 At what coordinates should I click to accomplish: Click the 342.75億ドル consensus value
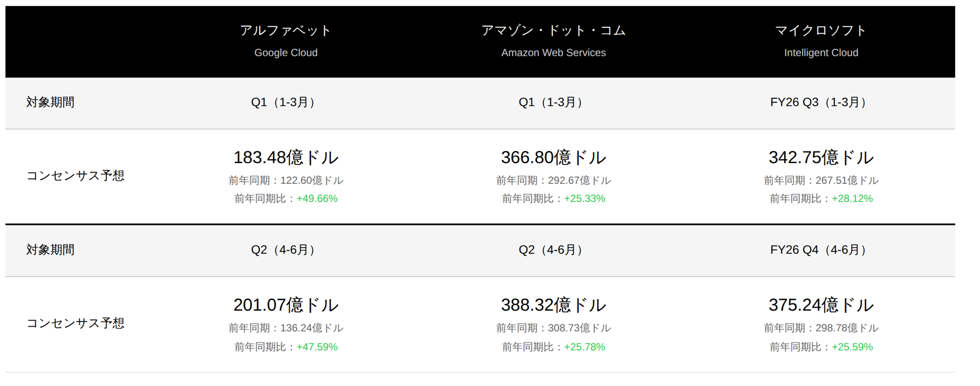(821, 158)
